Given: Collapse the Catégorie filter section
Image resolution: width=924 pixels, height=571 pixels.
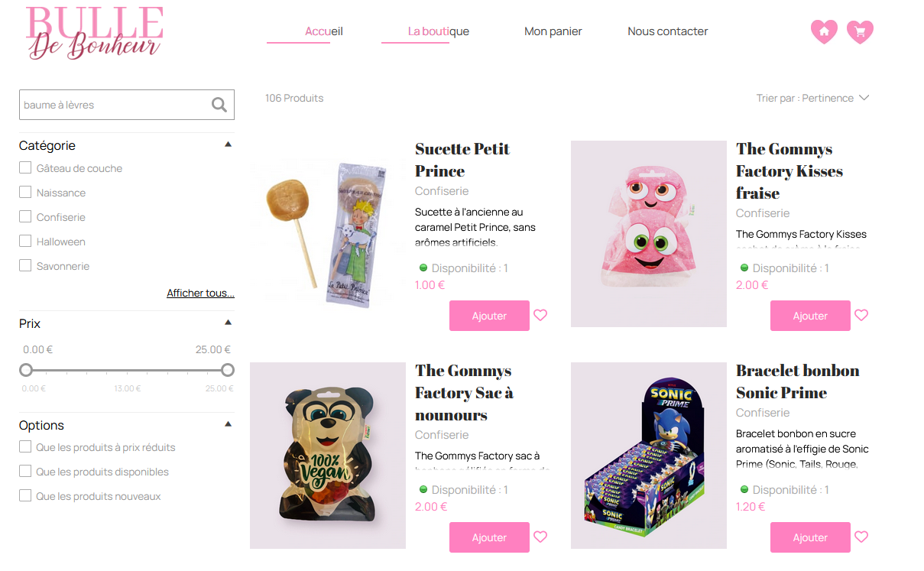Looking at the screenshot, I should pos(228,144).
